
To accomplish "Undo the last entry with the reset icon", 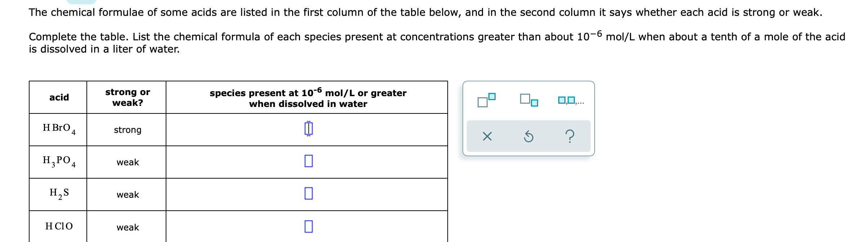I will click(529, 136).
